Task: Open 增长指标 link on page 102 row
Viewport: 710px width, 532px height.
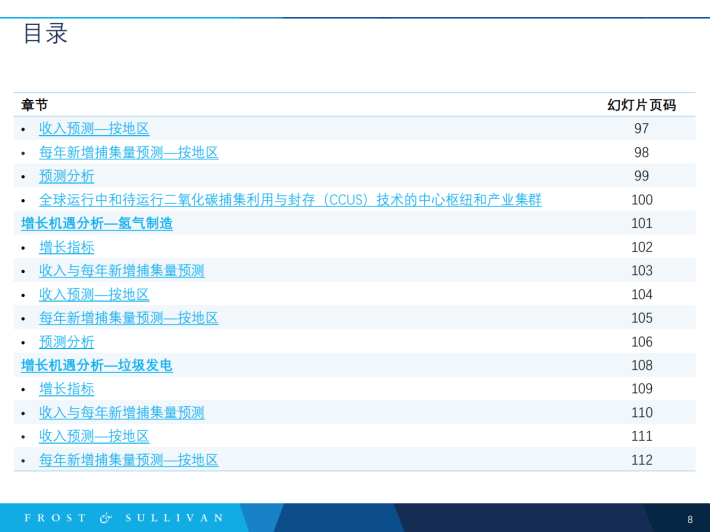Action: pyautogui.click(x=67, y=247)
